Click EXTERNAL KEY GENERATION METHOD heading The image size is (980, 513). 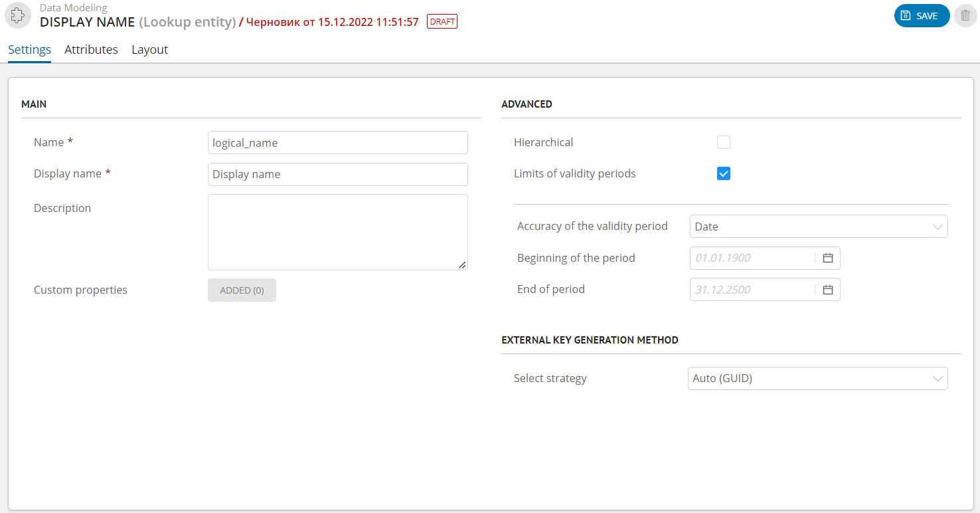[590, 340]
